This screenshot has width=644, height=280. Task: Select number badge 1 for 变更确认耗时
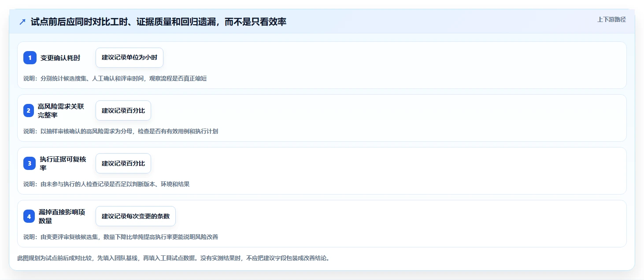pyautogui.click(x=30, y=58)
